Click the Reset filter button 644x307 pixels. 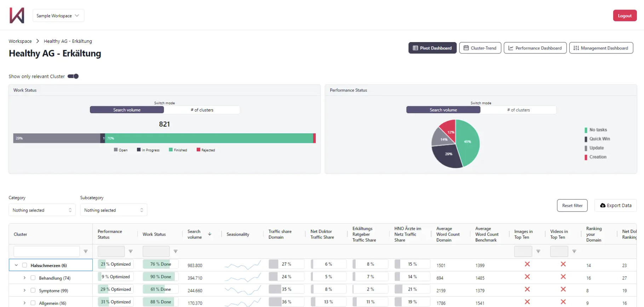(572, 205)
